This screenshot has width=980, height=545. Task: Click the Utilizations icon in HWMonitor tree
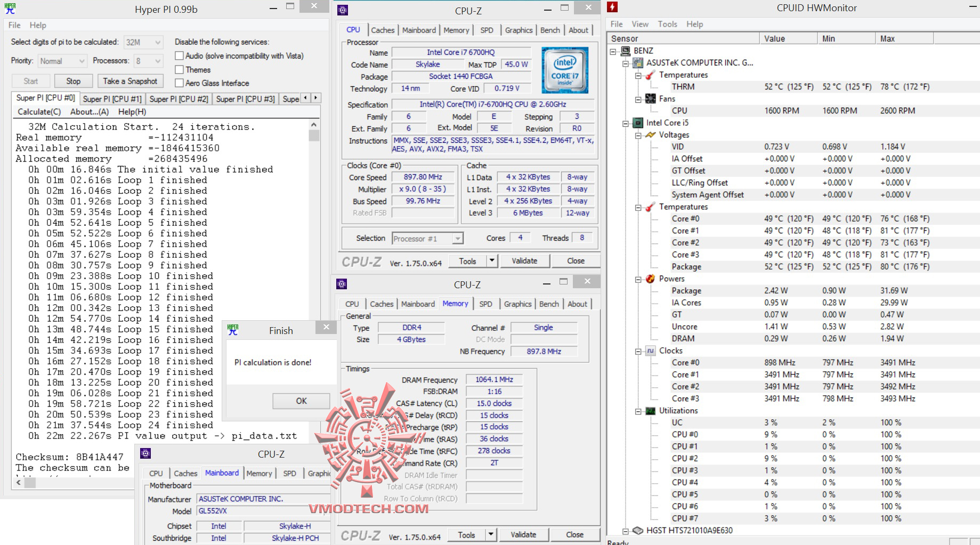(x=650, y=411)
